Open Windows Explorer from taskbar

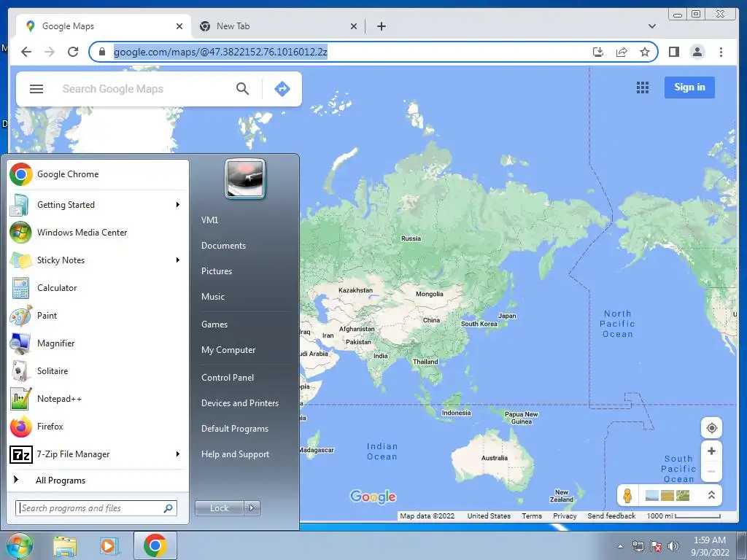65,545
